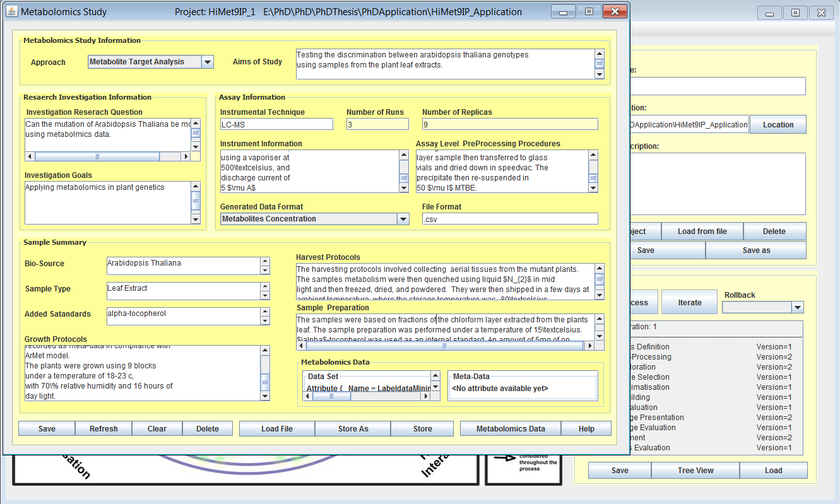Click the Help button
The width and height of the screenshot is (840, 504).
coord(586,429)
